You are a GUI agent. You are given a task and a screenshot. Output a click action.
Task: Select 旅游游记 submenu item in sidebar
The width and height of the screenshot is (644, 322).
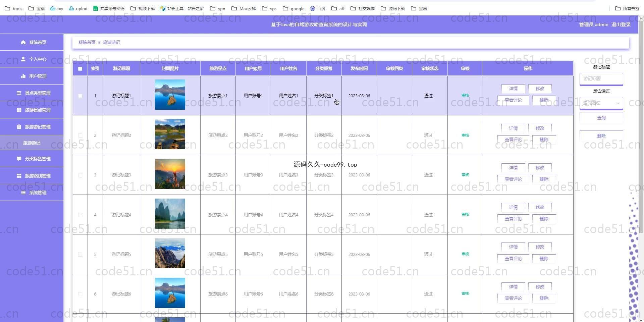(x=32, y=143)
